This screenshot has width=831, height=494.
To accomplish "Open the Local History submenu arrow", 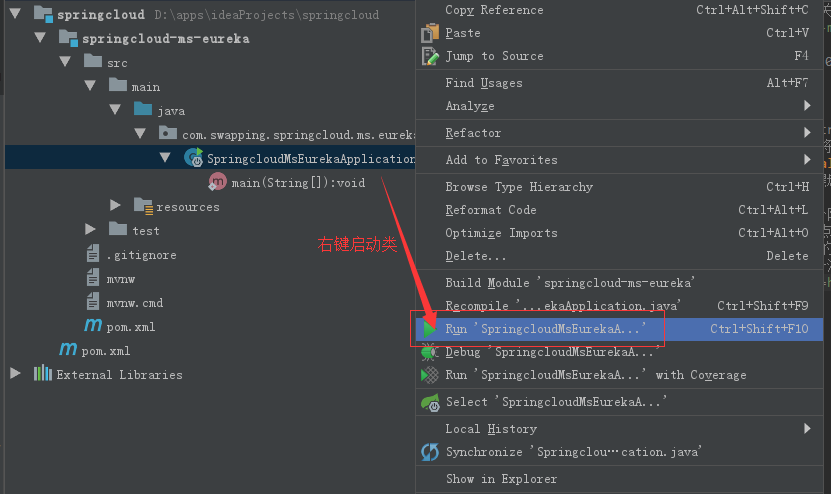I will (807, 428).
